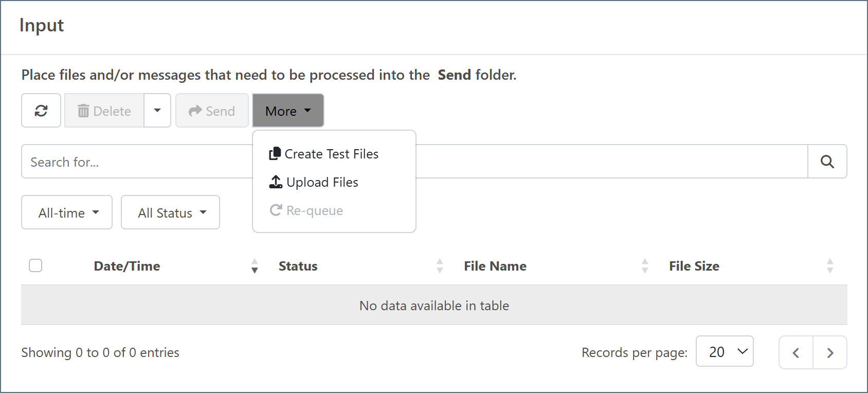The image size is (868, 393).
Task: Sort table by File Size column
Action: pos(694,266)
